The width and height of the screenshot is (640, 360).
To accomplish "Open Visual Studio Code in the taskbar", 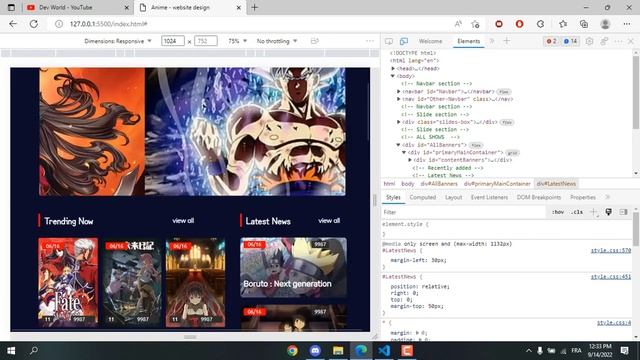I will tap(384, 351).
